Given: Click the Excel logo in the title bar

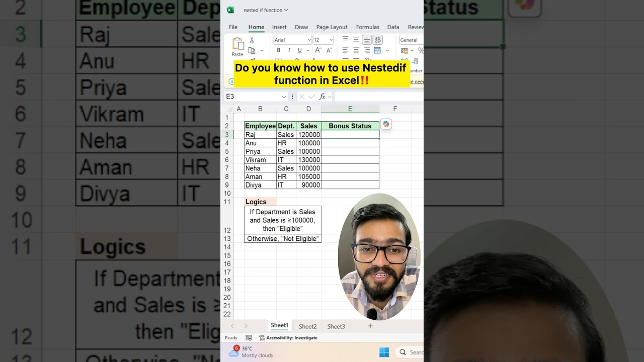Looking at the screenshot, I should (x=230, y=10).
